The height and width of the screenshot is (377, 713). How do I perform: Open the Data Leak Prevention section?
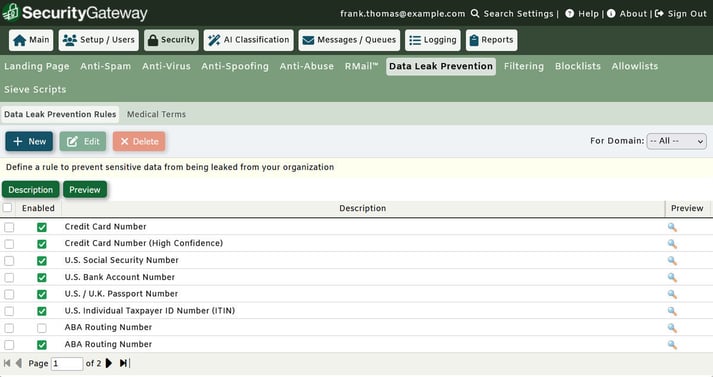[x=441, y=66]
